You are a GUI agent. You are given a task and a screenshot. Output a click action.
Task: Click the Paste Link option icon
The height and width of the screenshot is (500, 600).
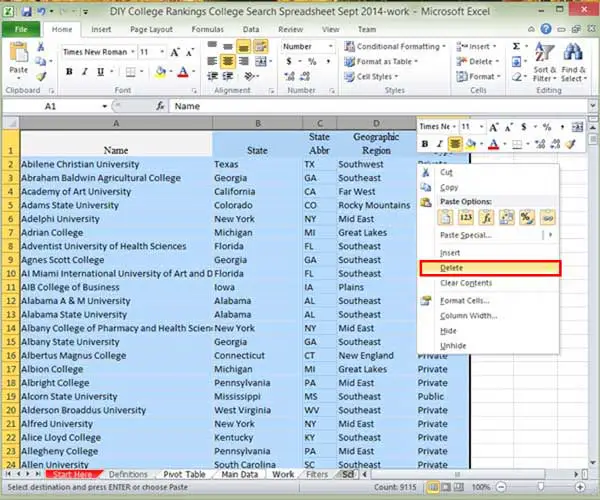(547, 218)
